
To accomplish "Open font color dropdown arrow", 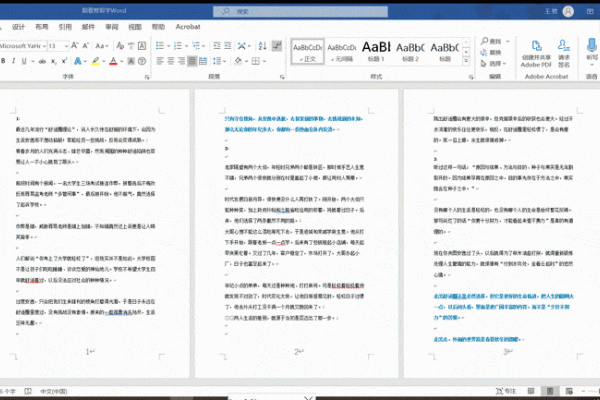I will [x=122, y=61].
